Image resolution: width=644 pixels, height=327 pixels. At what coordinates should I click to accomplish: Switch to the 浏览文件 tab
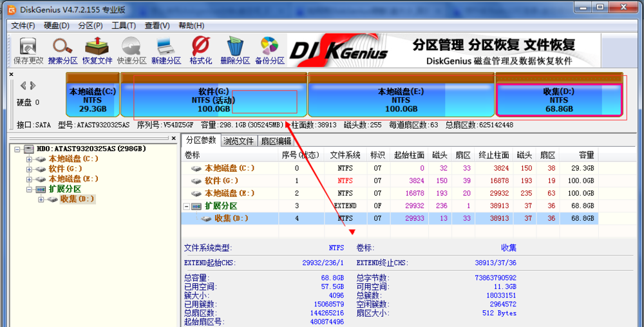[x=239, y=141]
